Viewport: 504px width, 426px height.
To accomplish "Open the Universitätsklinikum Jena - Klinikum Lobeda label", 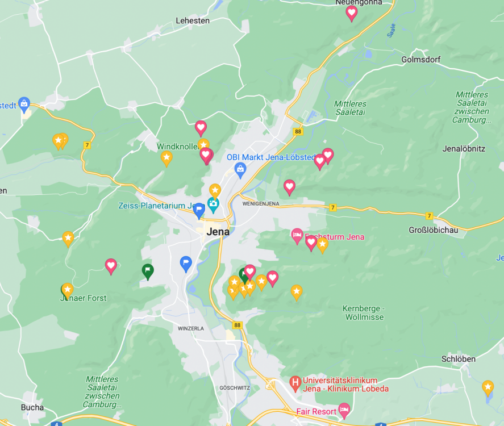I will pyautogui.click(x=345, y=385).
